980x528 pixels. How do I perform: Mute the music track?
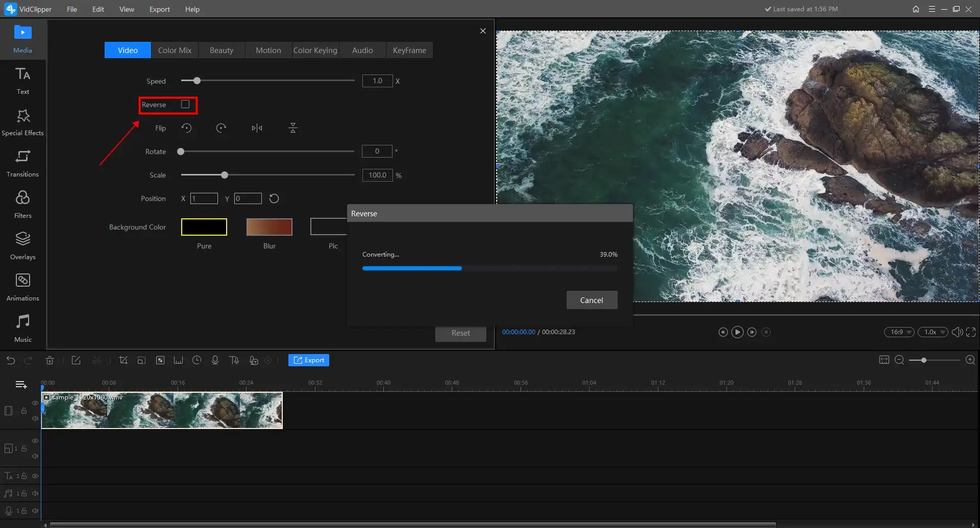[35, 493]
